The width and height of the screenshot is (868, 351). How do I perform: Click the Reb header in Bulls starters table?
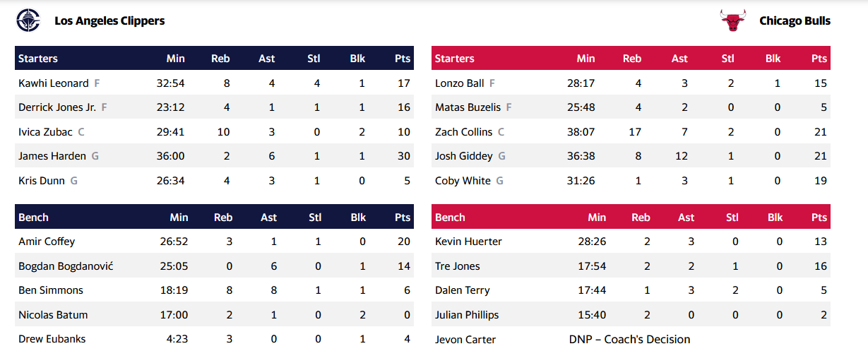pos(632,59)
